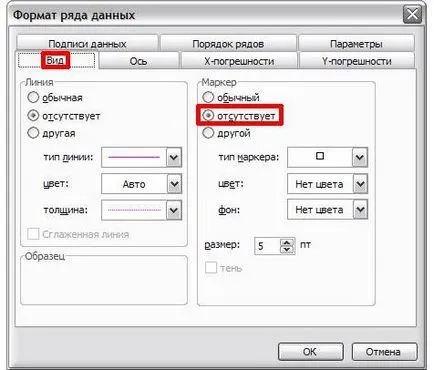Click the размер value field
The height and width of the screenshot is (370, 434).
267,246
